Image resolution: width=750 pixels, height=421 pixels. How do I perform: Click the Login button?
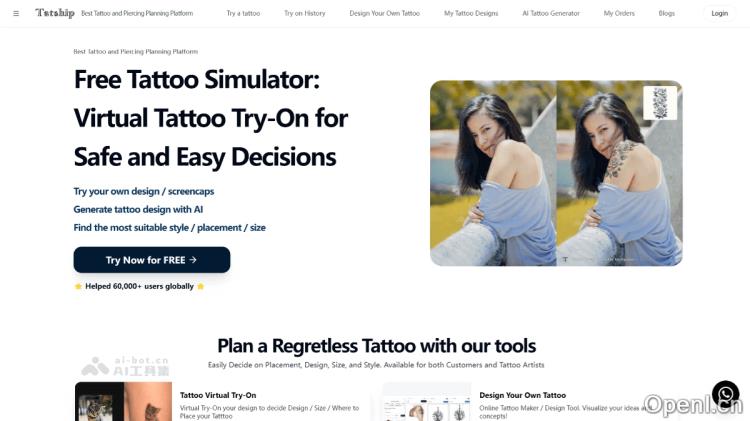coord(719,13)
